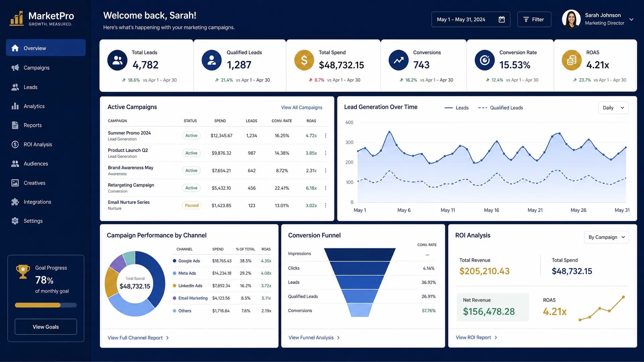Click the Reports document icon
This screenshot has height=362, width=644.
(x=15, y=125)
